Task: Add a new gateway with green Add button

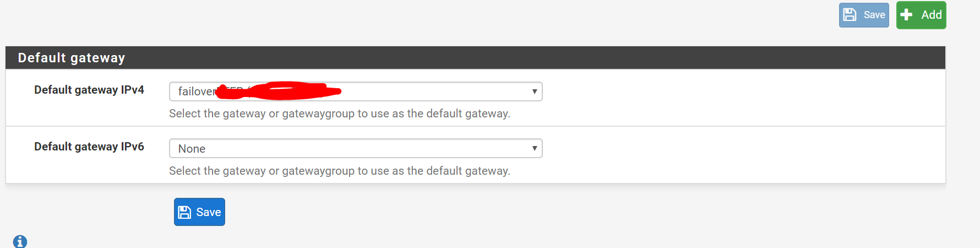Action: [x=921, y=15]
